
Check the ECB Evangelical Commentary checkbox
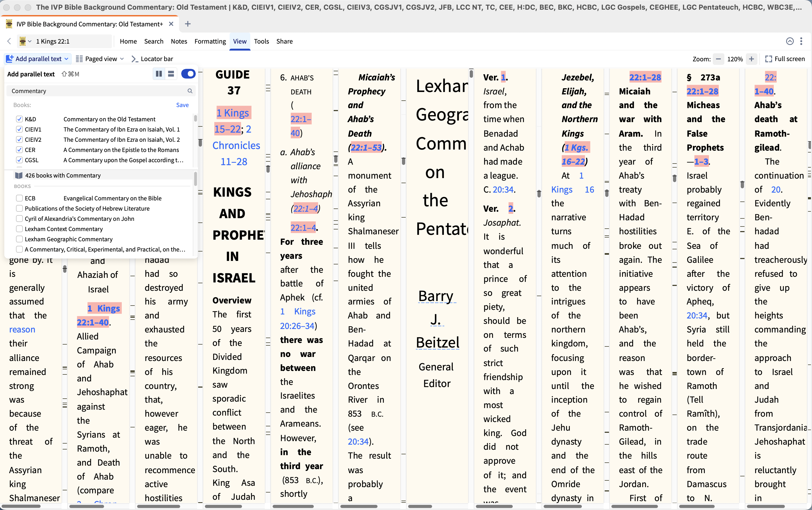click(x=19, y=198)
